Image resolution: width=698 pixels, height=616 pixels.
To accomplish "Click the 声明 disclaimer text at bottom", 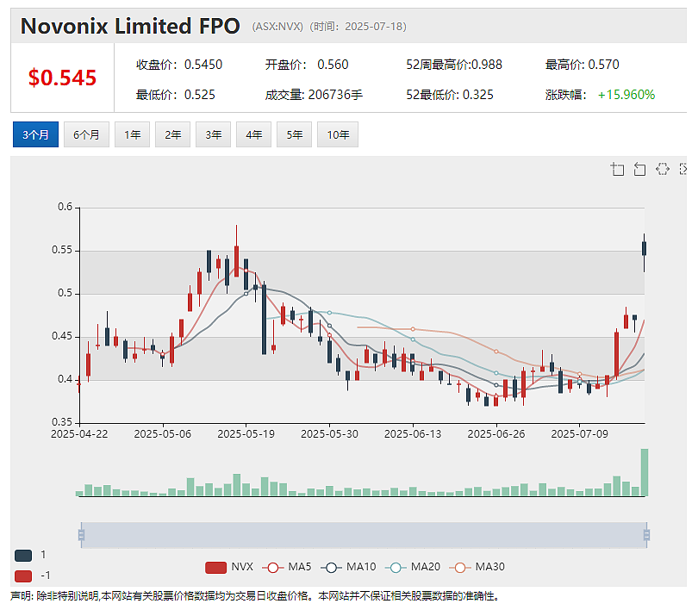I will 254,596.
